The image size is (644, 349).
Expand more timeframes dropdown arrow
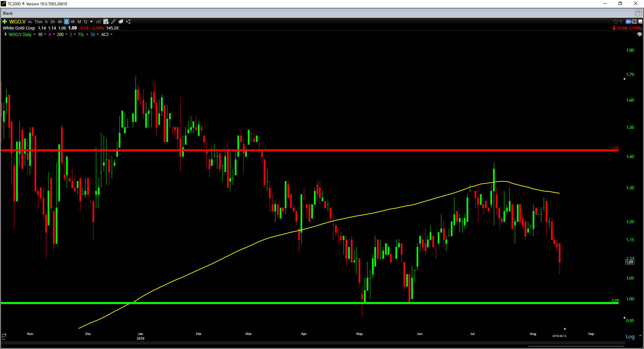pos(91,22)
